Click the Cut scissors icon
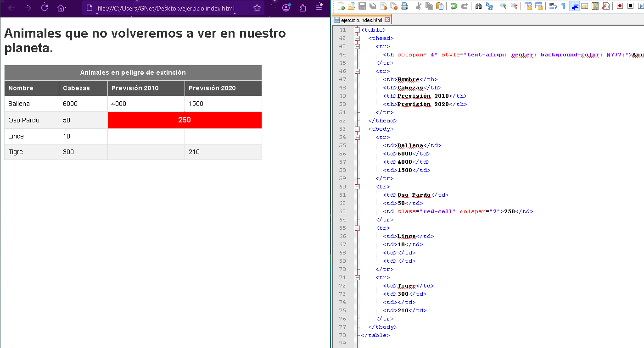 [x=418, y=6]
